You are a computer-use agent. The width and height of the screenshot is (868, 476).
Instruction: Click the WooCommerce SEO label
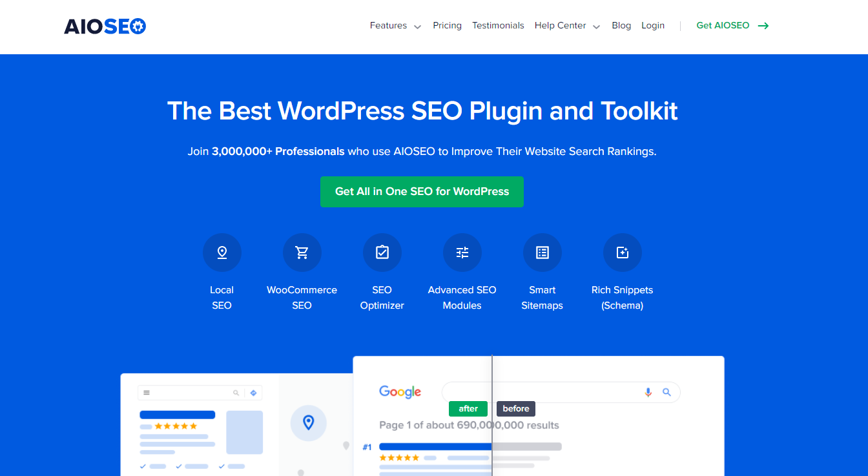pyautogui.click(x=302, y=298)
